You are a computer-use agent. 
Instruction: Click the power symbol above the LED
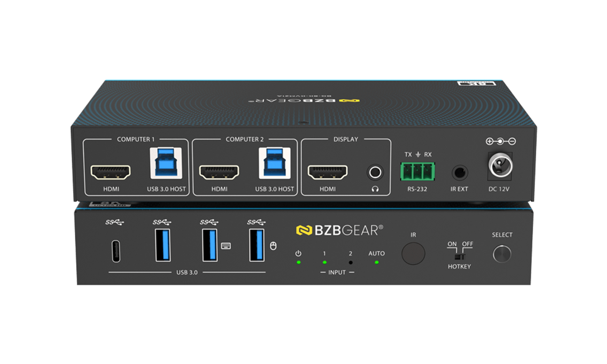pyautogui.click(x=298, y=253)
